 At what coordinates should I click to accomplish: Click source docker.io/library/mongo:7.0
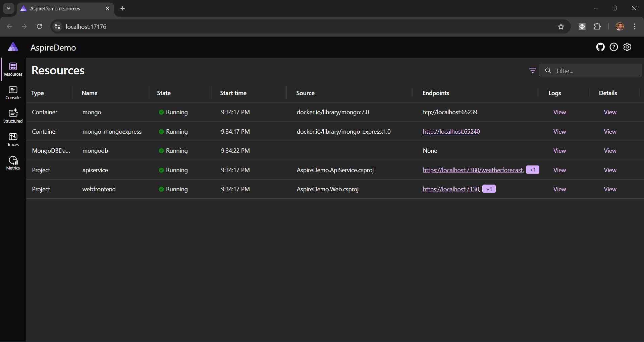coord(333,112)
